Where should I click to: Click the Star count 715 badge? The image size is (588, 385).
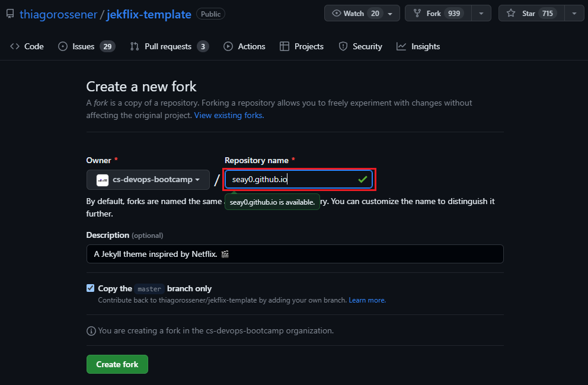click(x=548, y=14)
